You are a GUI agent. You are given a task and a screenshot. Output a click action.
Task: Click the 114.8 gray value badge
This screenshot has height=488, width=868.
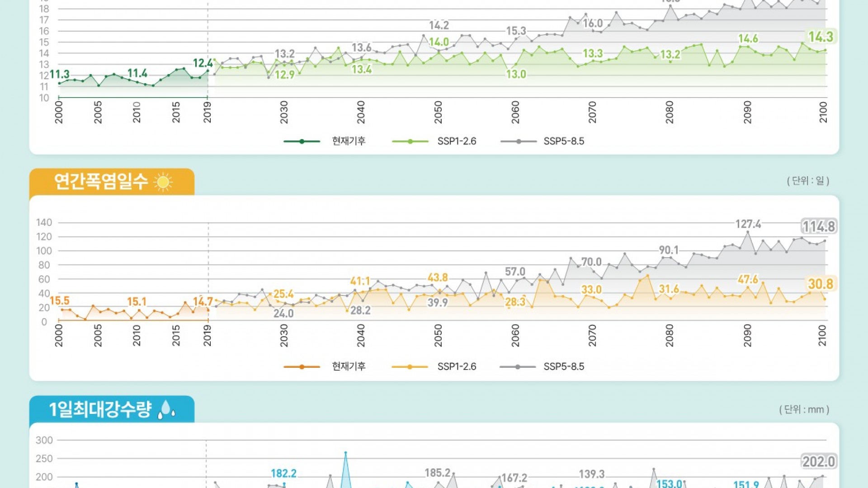819,226
